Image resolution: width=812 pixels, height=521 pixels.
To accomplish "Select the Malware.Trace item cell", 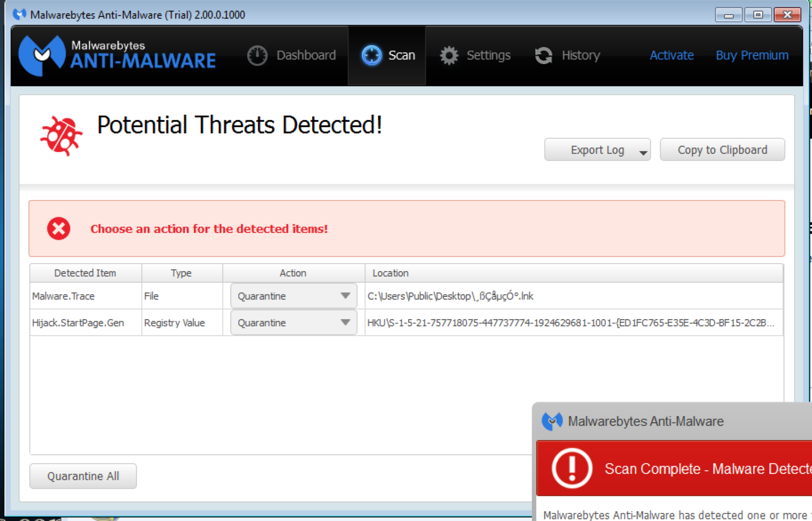I will tap(85, 296).
